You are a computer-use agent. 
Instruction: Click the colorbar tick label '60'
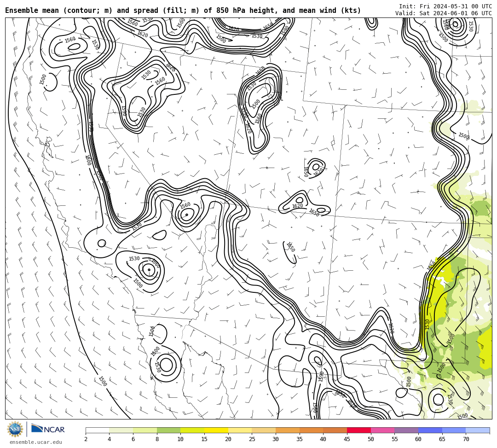click(x=418, y=439)
